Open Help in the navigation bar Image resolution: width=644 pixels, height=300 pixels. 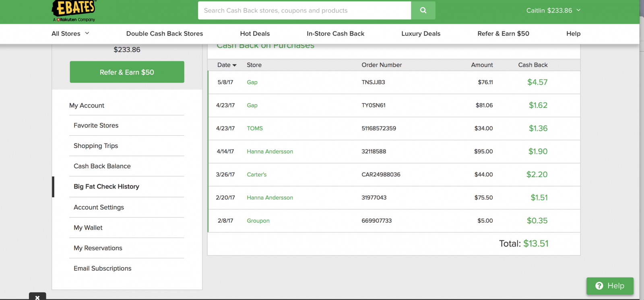pyautogui.click(x=573, y=33)
